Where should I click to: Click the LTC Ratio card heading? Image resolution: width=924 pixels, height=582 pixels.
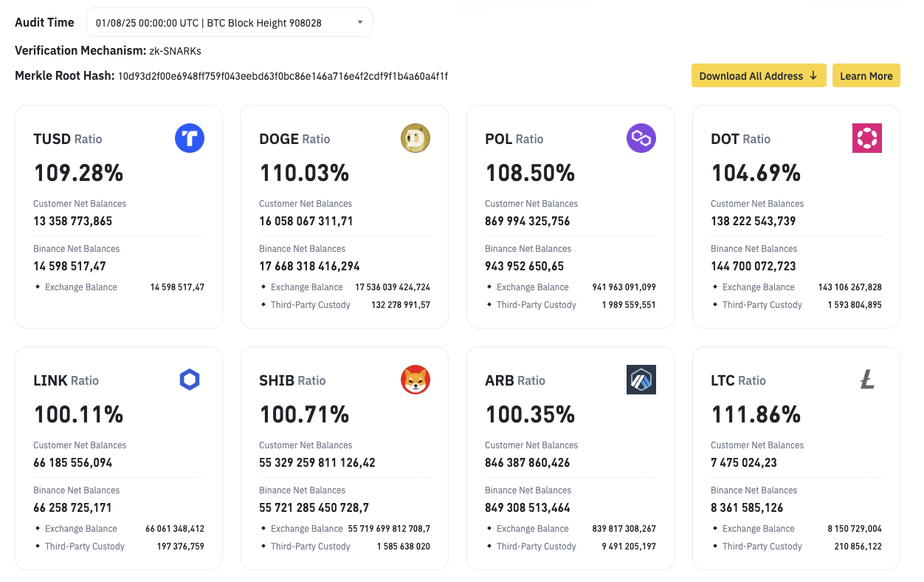[x=738, y=380]
